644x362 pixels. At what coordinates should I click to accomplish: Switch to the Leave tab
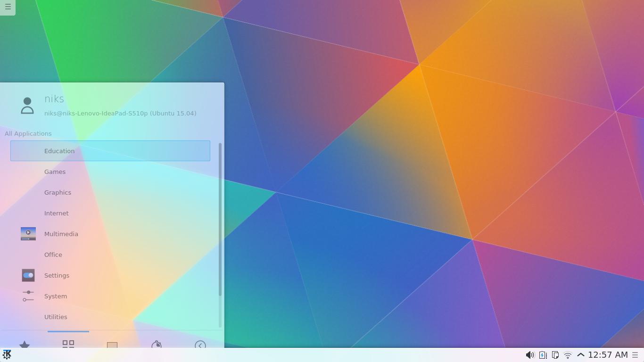[x=200, y=346]
